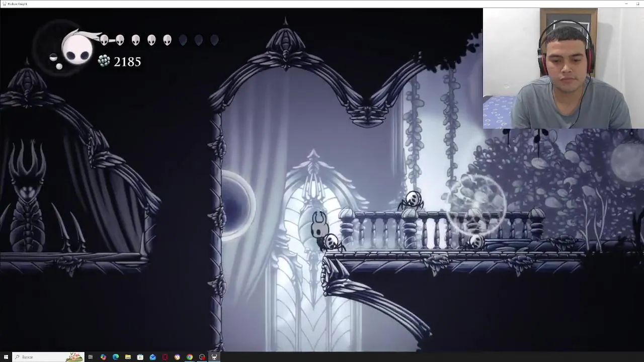
Task: Click the Buscar search box in taskbar
Action: (x=48, y=357)
